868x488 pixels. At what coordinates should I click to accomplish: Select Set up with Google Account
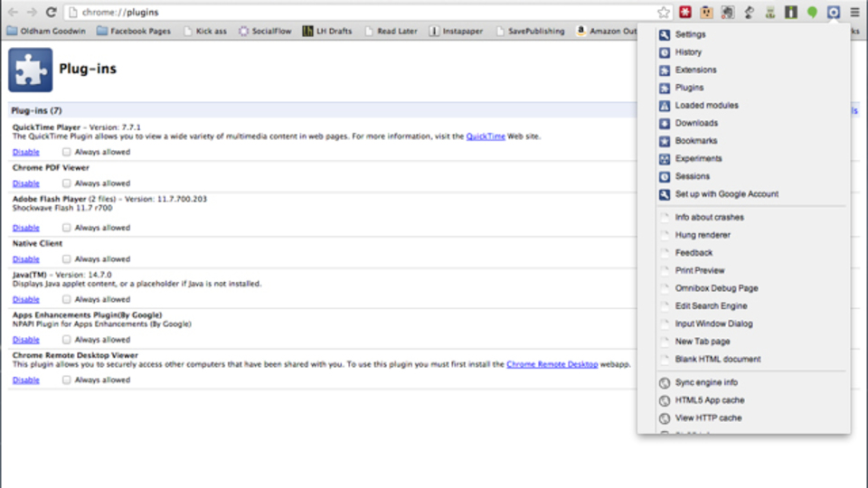click(727, 193)
